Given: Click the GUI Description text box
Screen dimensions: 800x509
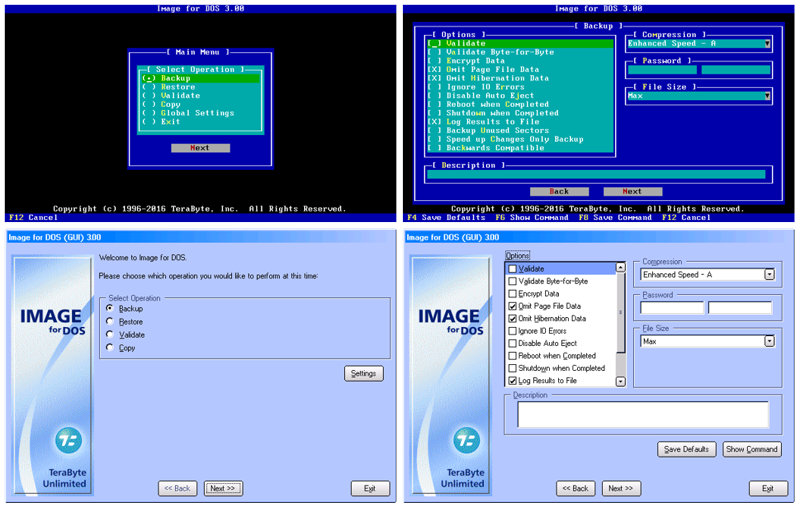Looking at the screenshot, I should click(x=643, y=414).
